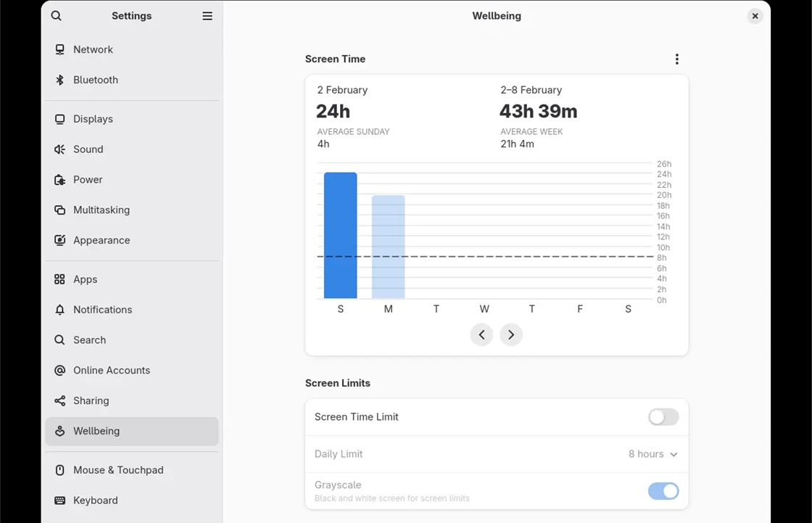Viewport: 812px width, 523px height.
Task: Select Online Accounts in sidebar
Action: point(132,371)
